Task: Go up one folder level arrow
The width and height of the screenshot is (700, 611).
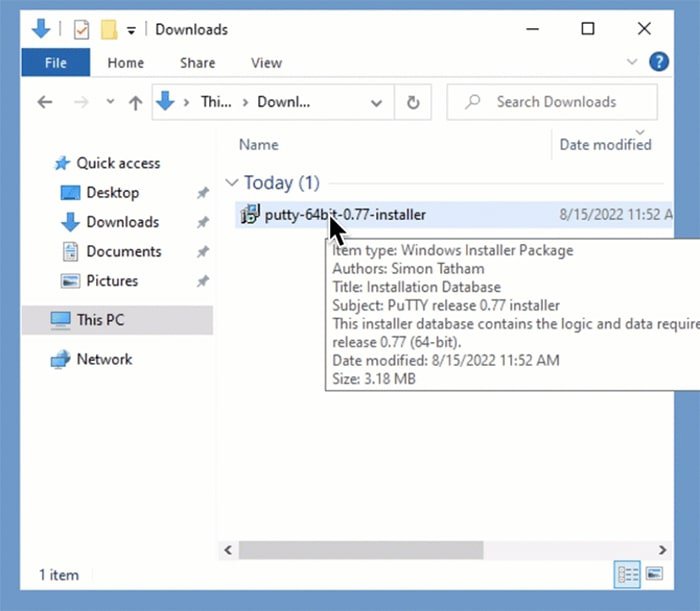Action: 136,102
